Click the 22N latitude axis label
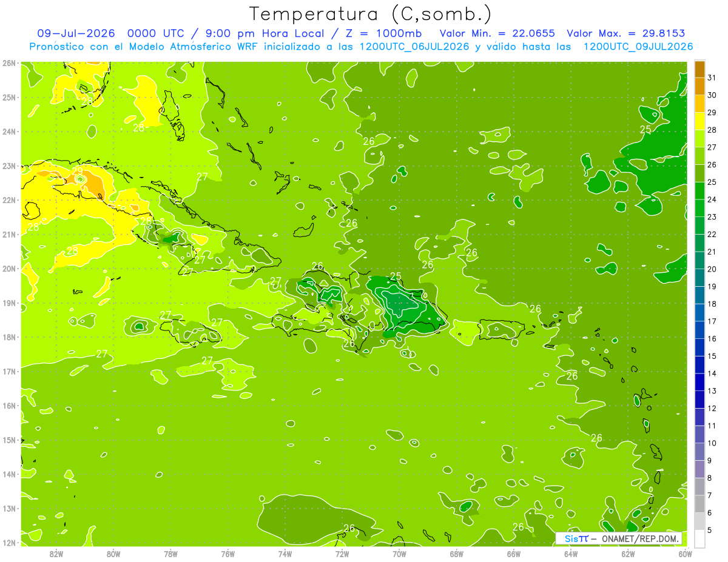This screenshot has height=562, width=728. (8, 200)
